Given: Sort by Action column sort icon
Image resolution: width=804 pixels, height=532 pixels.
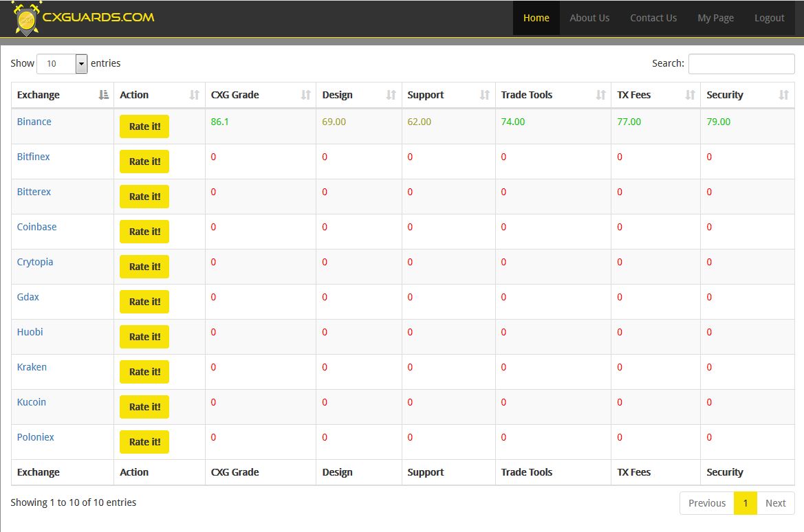Looking at the screenshot, I should pyautogui.click(x=195, y=95).
